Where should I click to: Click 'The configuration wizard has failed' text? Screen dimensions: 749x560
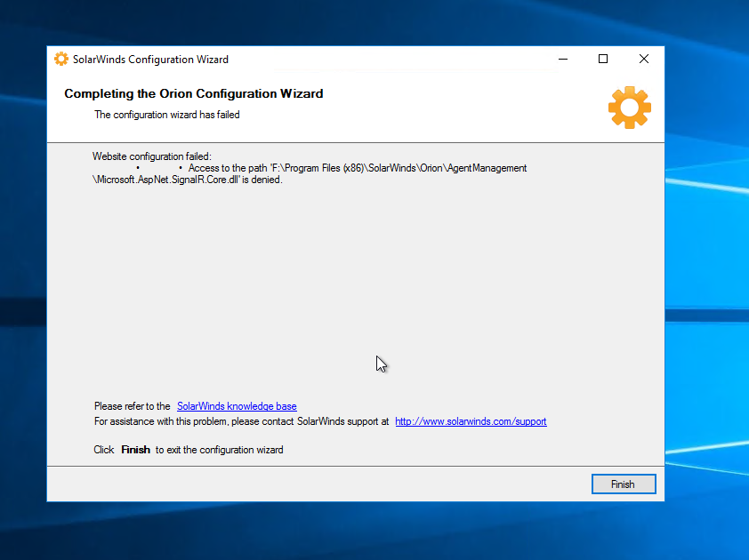click(166, 115)
